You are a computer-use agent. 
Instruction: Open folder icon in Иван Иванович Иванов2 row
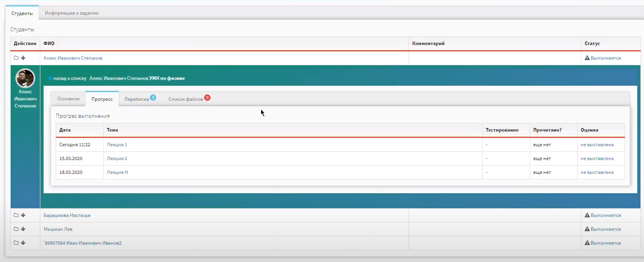pyautogui.click(x=16, y=243)
